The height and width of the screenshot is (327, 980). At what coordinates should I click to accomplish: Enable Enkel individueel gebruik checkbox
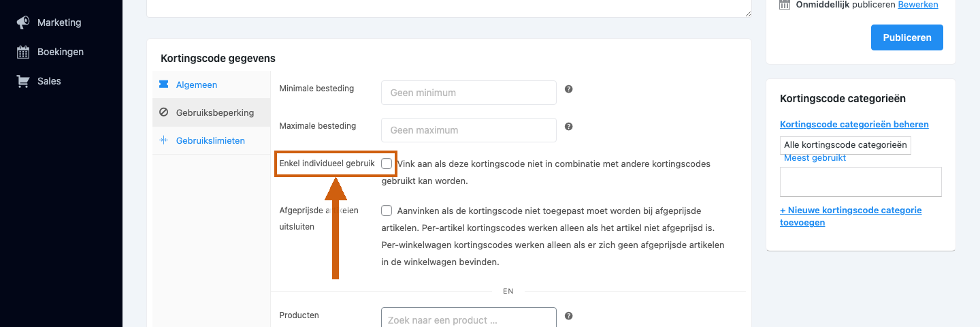tap(387, 163)
